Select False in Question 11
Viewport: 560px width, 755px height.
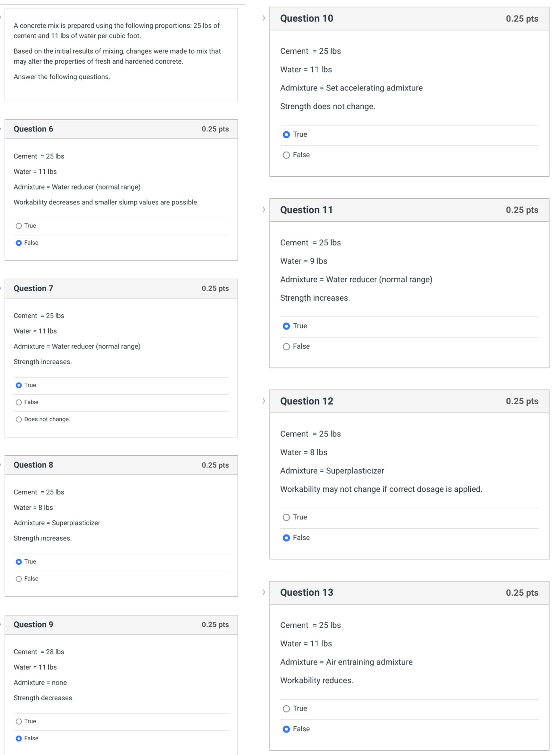286,346
